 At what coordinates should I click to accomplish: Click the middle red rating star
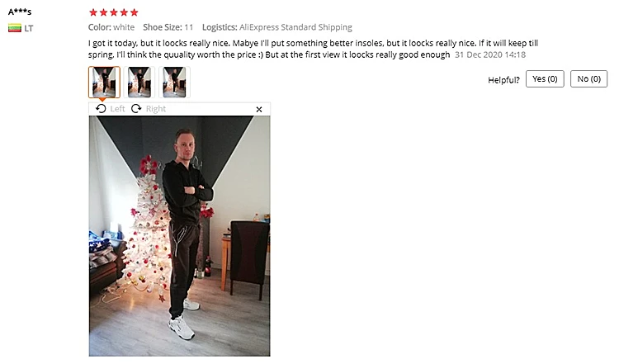click(x=114, y=12)
